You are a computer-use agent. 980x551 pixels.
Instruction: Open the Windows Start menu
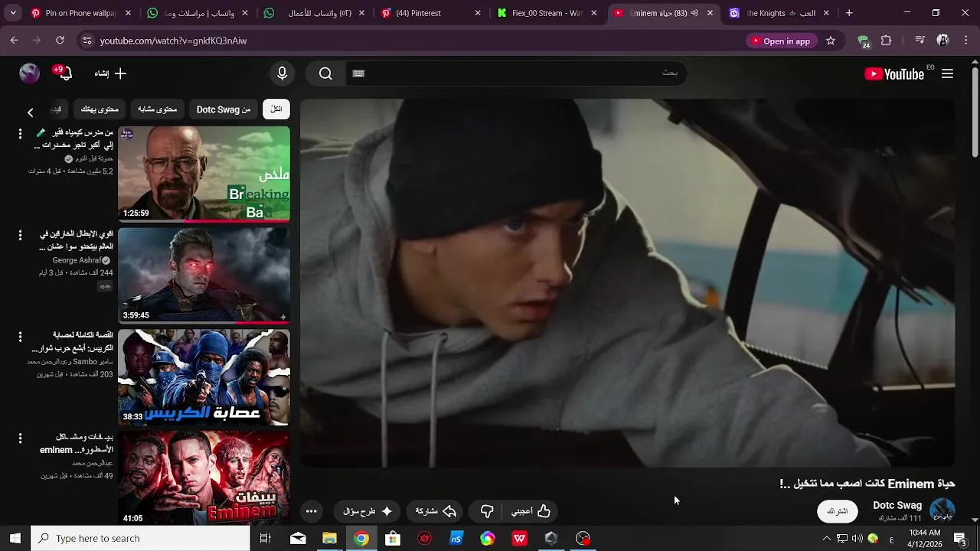(x=15, y=539)
